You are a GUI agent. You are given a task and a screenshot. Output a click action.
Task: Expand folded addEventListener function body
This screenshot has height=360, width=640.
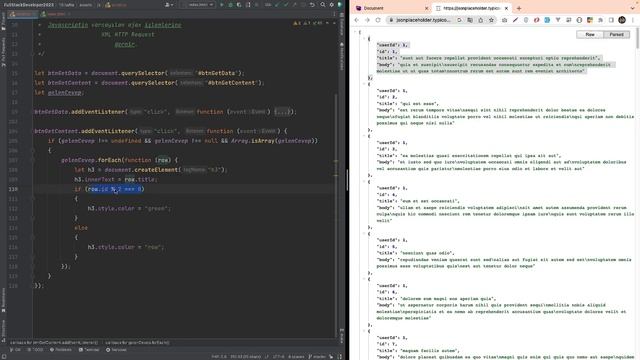(282, 112)
